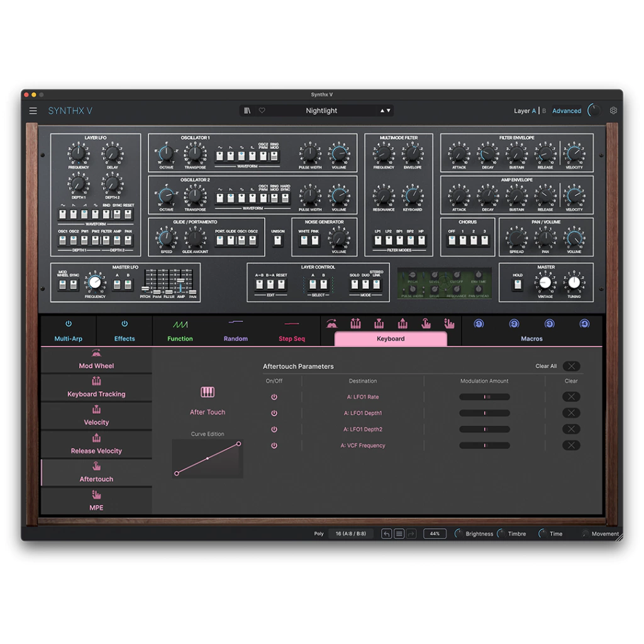Image resolution: width=644 pixels, height=644 pixels.
Task: Switch to the Keyboard tab
Action: (391, 339)
